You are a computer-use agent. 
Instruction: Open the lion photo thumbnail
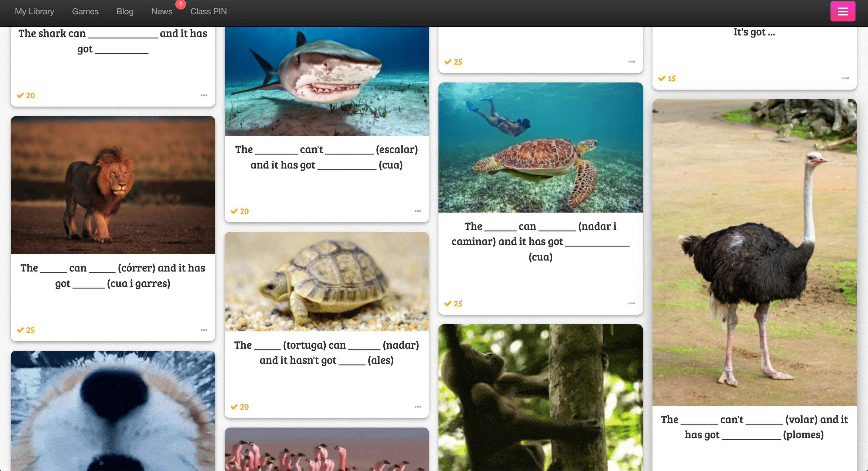click(x=113, y=185)
